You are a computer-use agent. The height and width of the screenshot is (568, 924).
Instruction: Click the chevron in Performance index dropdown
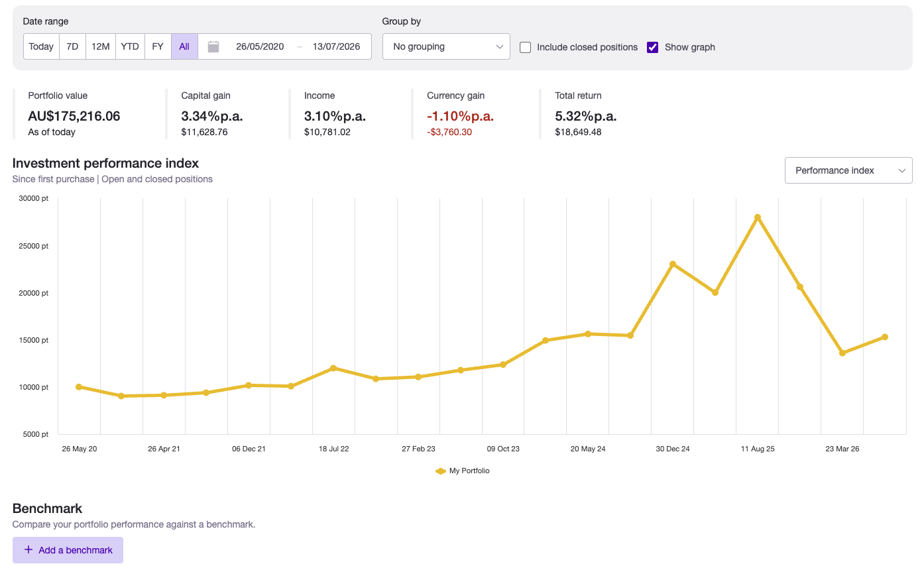pyautogui.click(x=901, y=170)
